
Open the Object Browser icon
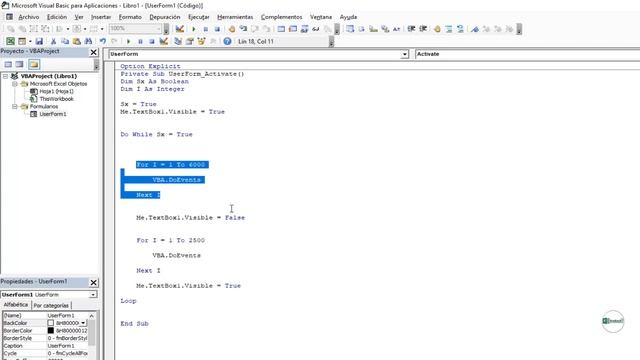(201, 41)
